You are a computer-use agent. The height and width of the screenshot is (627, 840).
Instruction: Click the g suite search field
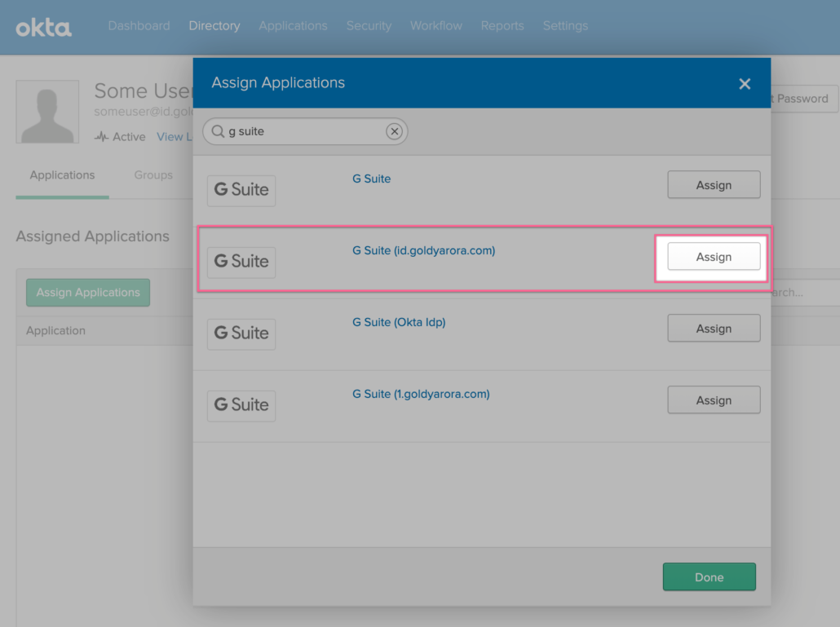coord(305,131)
